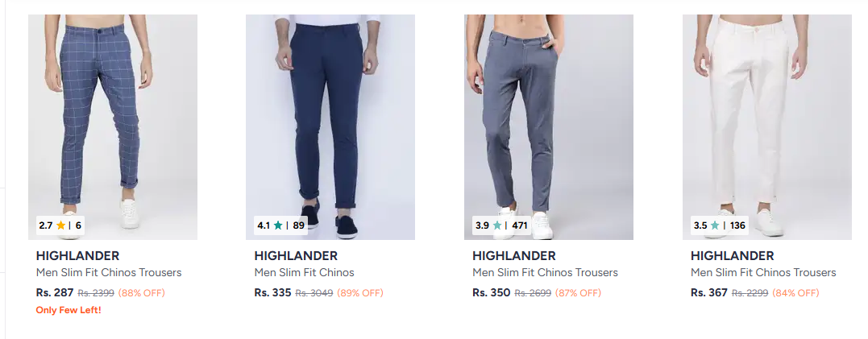Click the 89% OFF discount label
This screenshot has height=339, width=868.
coord(359,293)
